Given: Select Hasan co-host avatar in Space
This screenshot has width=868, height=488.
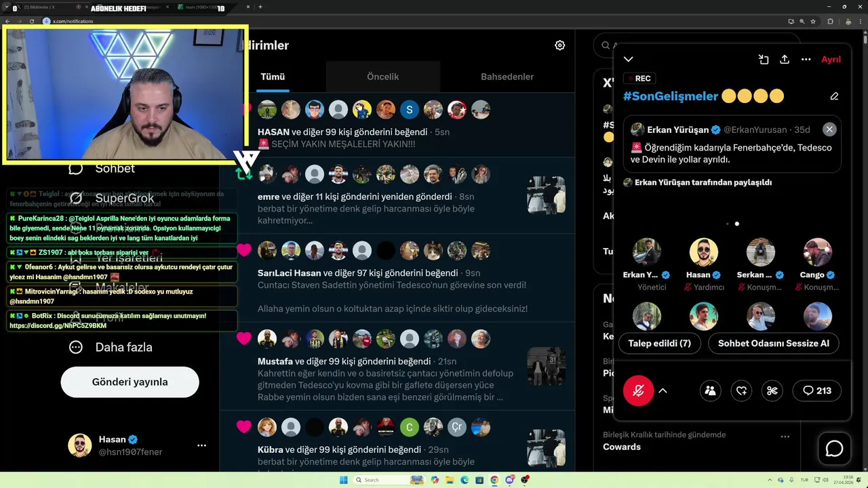Looking at the screenshot, I should click(x=703, y=251).
